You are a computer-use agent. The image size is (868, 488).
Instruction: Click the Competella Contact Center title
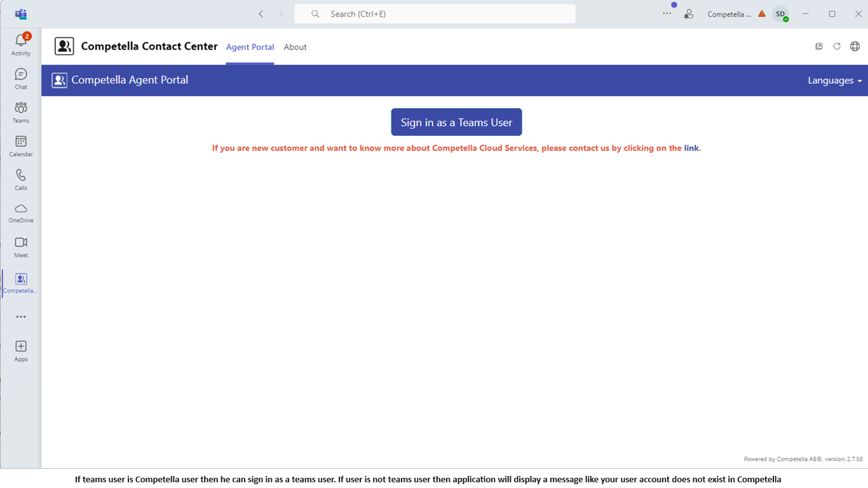coord(149,46)
